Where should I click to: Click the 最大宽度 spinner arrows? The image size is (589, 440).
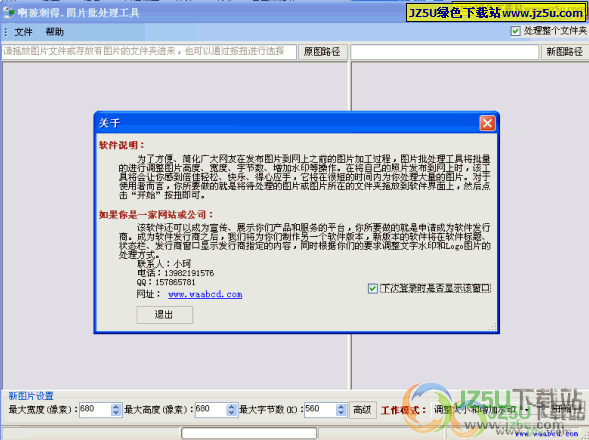(x=116, y=409)
